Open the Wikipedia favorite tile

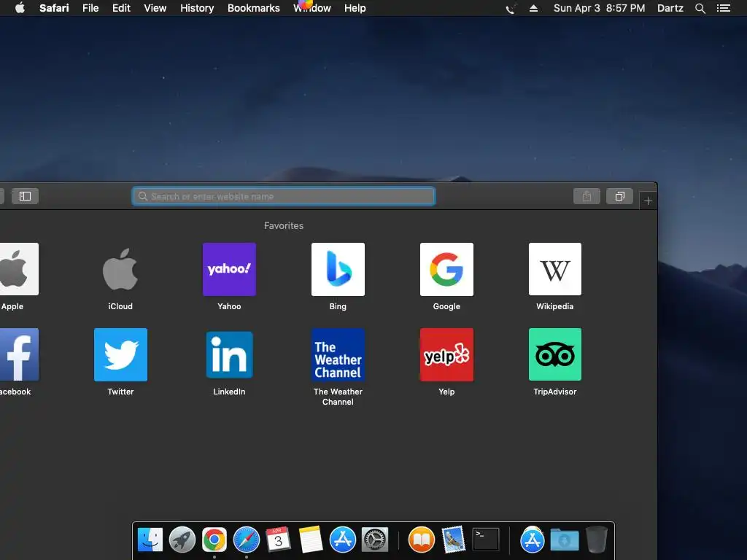555,269
